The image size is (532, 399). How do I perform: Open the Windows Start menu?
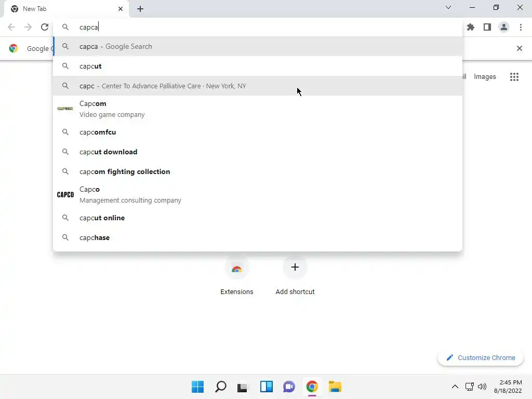click(197, 387)
